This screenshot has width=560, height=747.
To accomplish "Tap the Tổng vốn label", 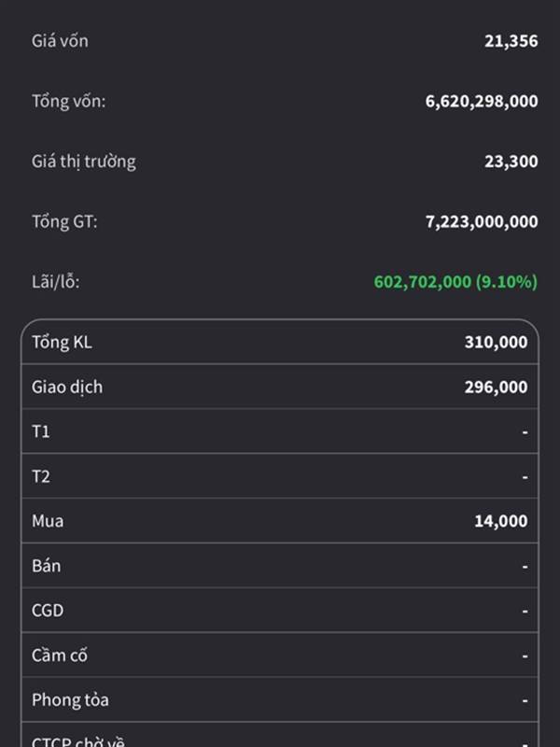I will pyautogui.click(x=68, y=101).
